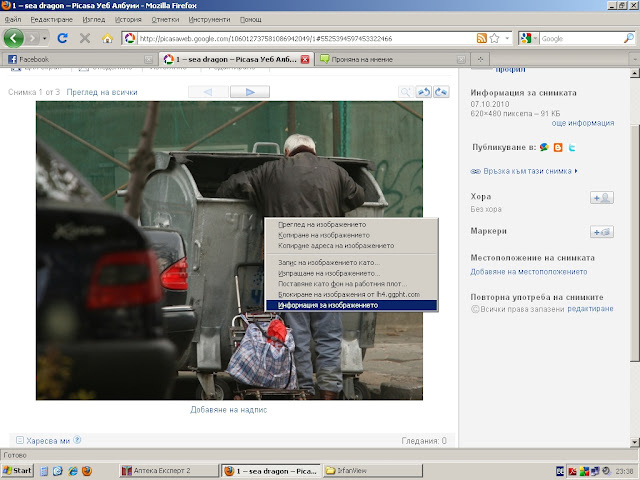This screenshot has height=480, width=640.
Task: Click Добавяне на местоположението link
Action: [529, 272]
